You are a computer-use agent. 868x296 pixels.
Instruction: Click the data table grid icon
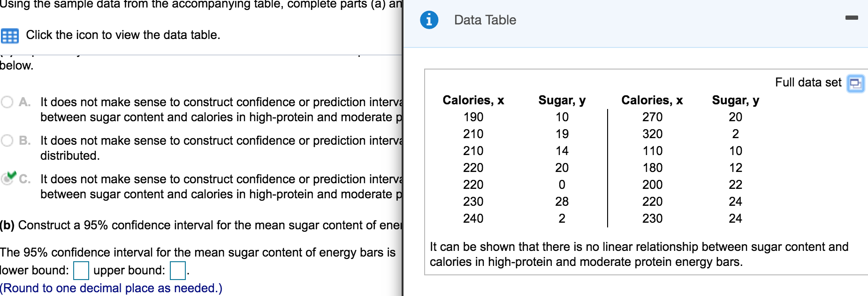(10, 35)
